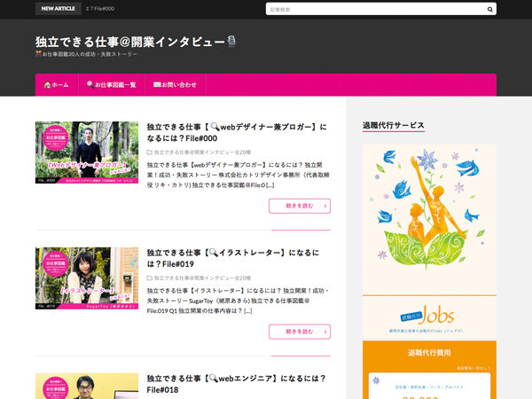The image size is (532, 399).
Task: Click excerpt text of File#000 article
Action: (x=238, y=175)
